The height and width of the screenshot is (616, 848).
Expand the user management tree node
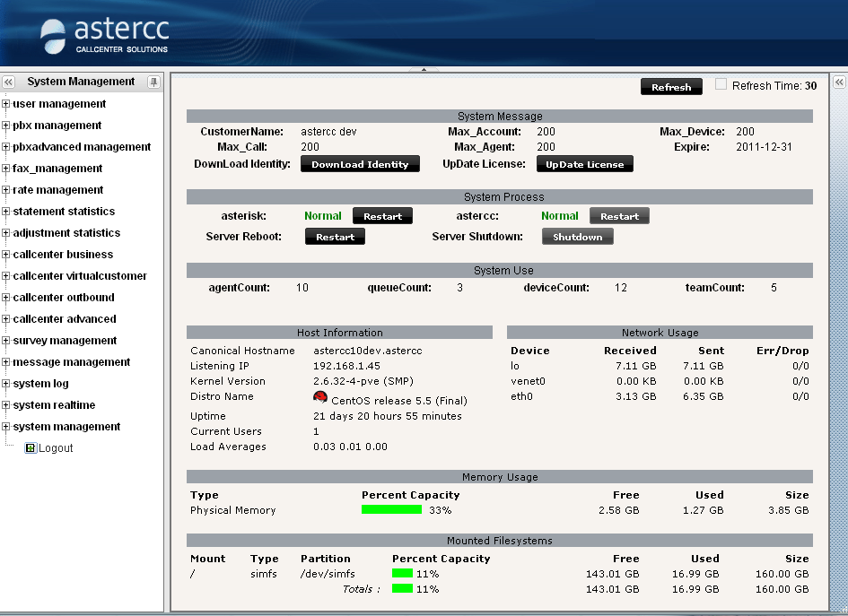(x=6, y=104)
